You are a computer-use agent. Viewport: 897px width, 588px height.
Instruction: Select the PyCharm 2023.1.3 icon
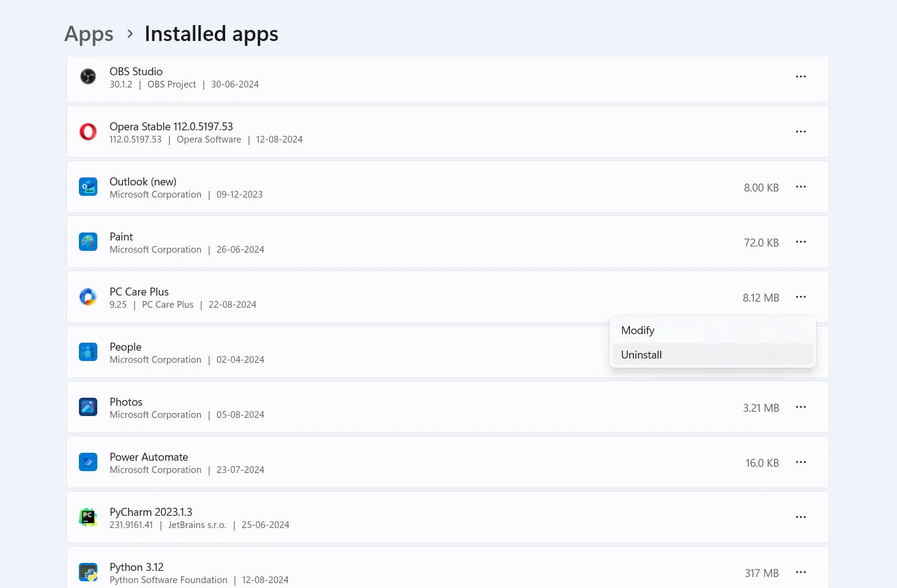(x=88, y=517)
